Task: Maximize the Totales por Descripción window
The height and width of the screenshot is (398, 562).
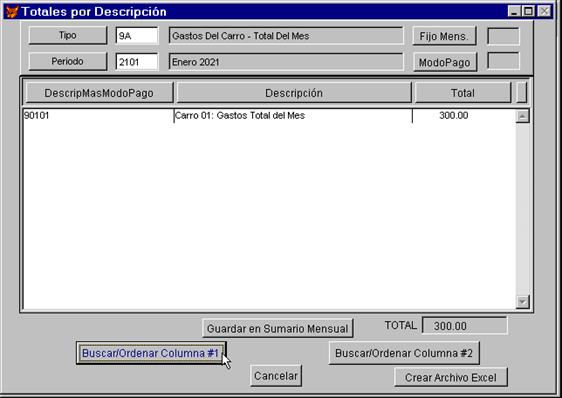Action: click(528, 11)
